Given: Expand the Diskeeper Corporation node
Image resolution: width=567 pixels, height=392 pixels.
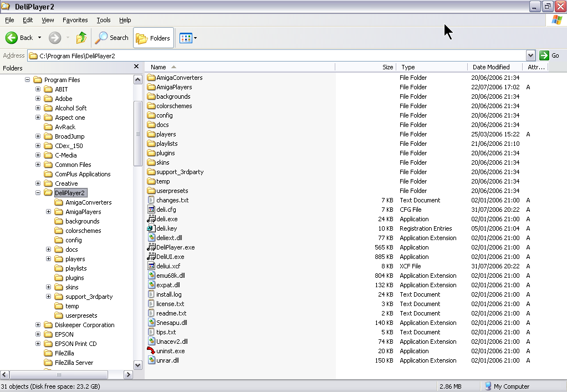Looking at the screenshot, I should tap(38, 325).
